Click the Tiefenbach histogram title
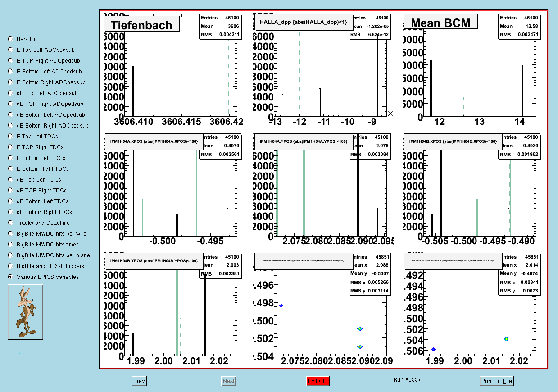 [x=142, y=24]
